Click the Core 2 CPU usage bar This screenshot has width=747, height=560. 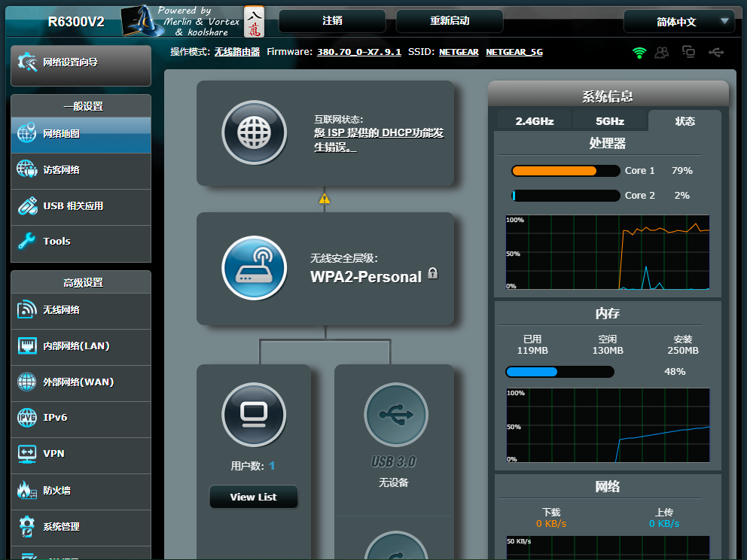point(566,195)
